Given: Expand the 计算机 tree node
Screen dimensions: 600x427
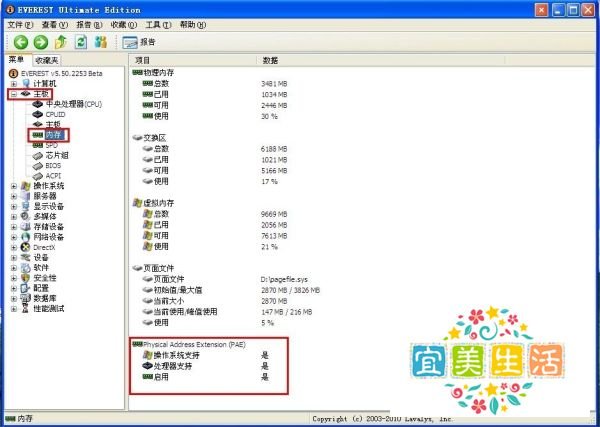Looking at the screenshot, I should point(14,84).
